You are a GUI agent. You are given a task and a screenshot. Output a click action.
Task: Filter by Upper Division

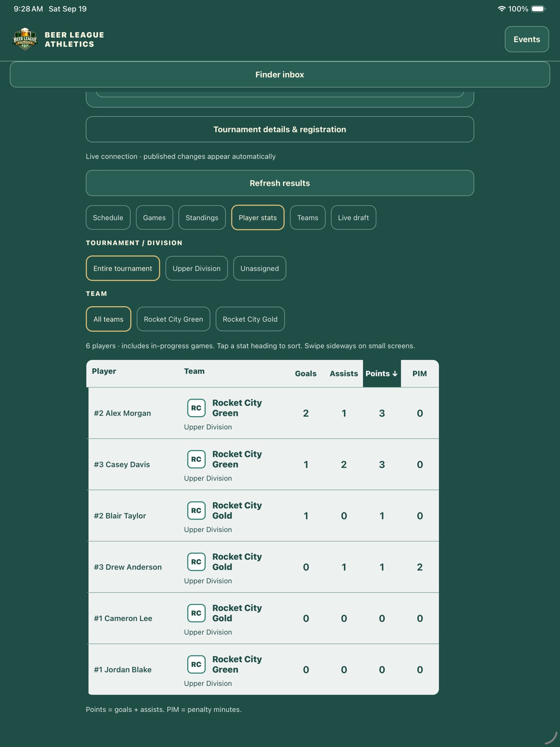click(197, 268)
